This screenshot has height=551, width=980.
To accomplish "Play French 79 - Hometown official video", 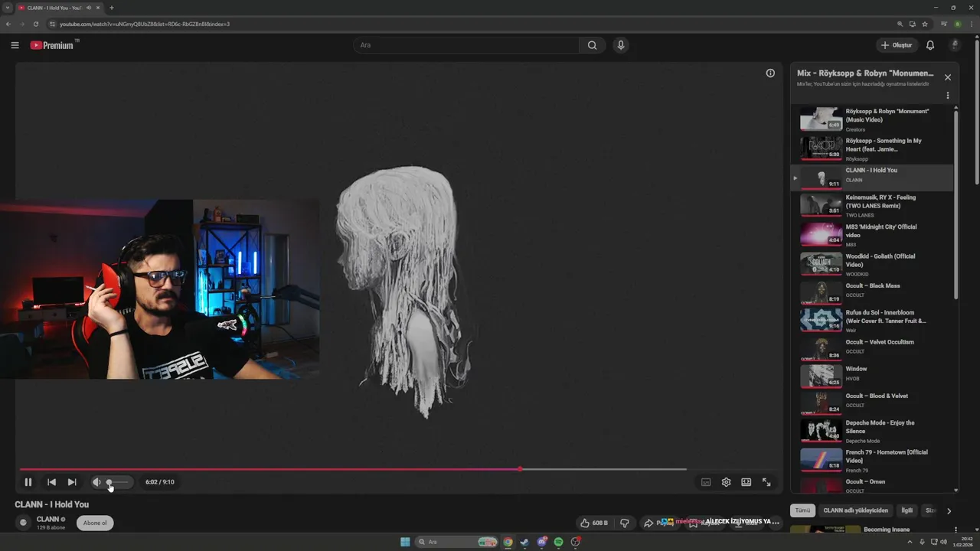I will coord(872,460).
